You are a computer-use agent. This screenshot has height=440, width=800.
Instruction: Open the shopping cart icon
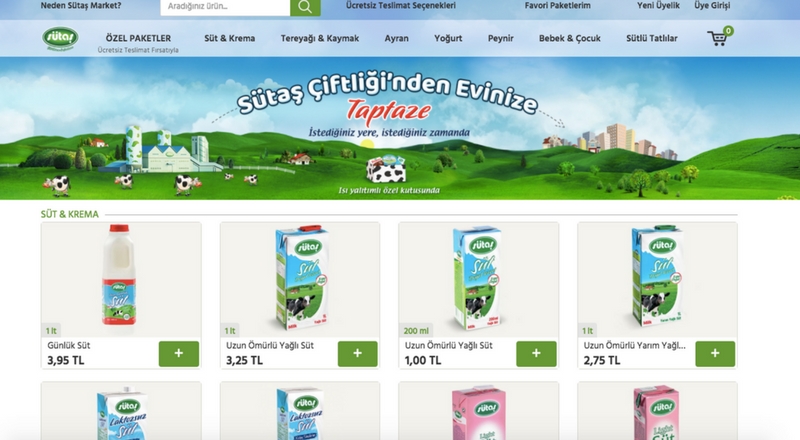pos(719,37)
